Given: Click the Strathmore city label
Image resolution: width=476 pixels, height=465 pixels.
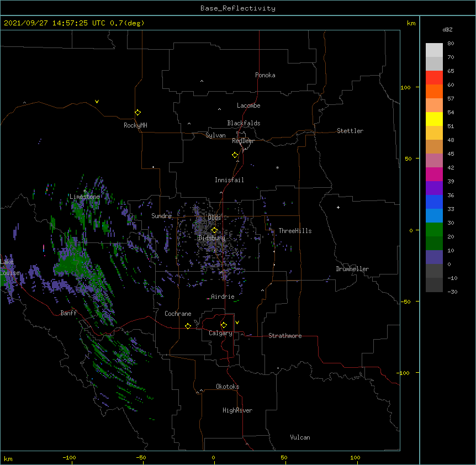Looking at the screenshot, I should pos(285,336).
